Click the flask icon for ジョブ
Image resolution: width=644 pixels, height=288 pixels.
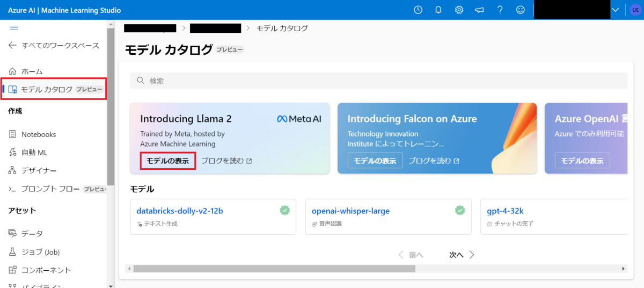12,252
